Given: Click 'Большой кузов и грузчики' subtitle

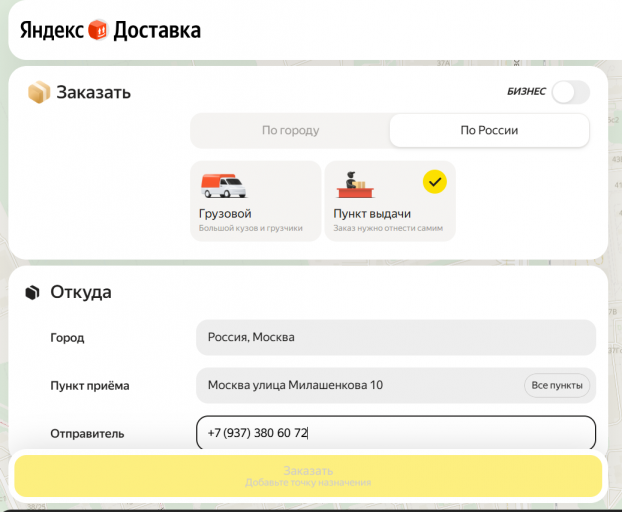Looking at the screenshot, I should [x=251, y=228].
